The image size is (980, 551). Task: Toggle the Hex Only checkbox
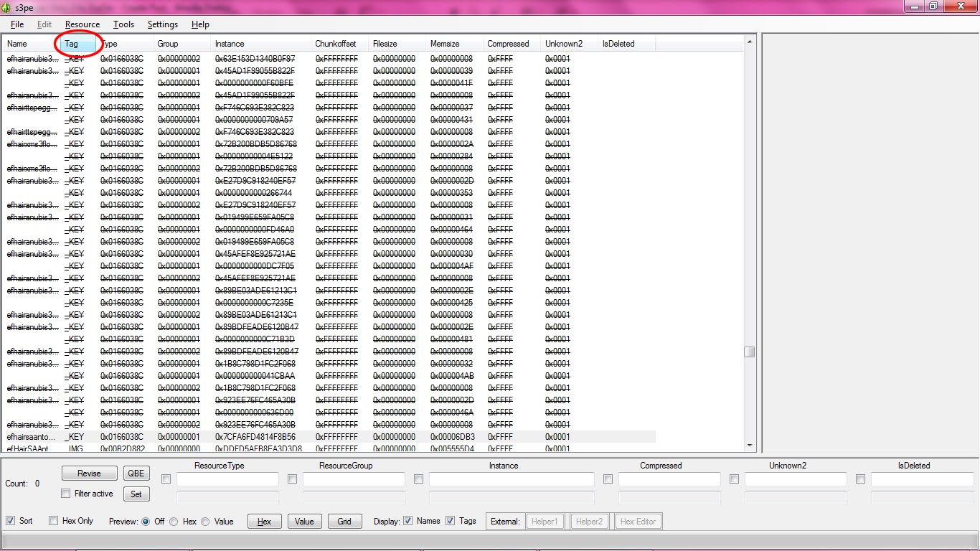click(x=53, y=520)
